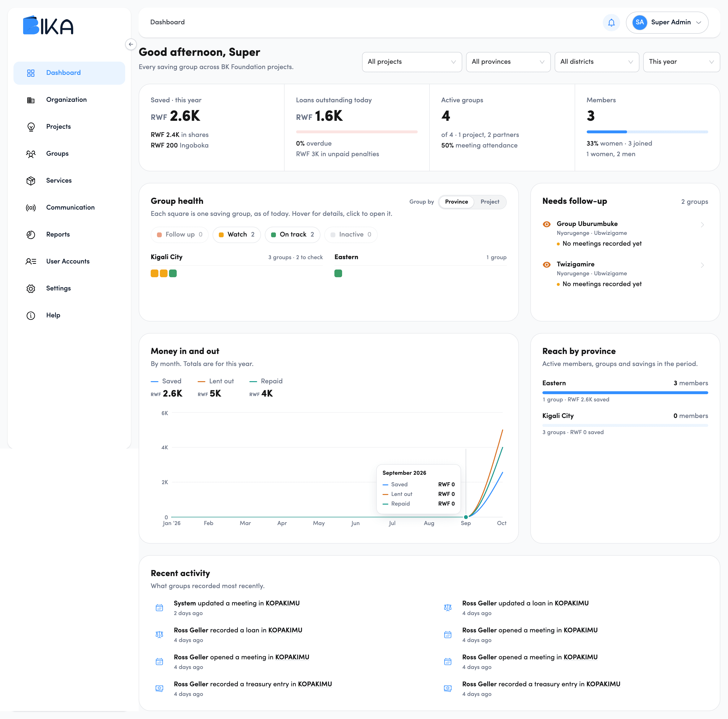The height and width of the screenshot is (719, 728).
Task: Toggle the On track filter chip
Action: coord(292,235)
